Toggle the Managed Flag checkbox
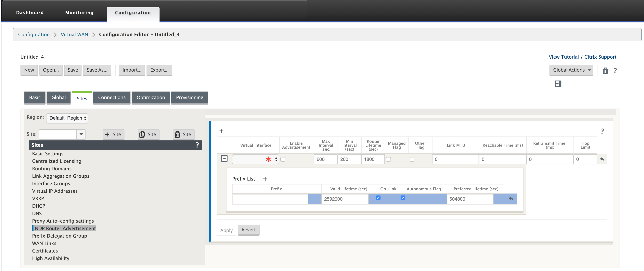644x271 pixels. click(x=388, y=159)
